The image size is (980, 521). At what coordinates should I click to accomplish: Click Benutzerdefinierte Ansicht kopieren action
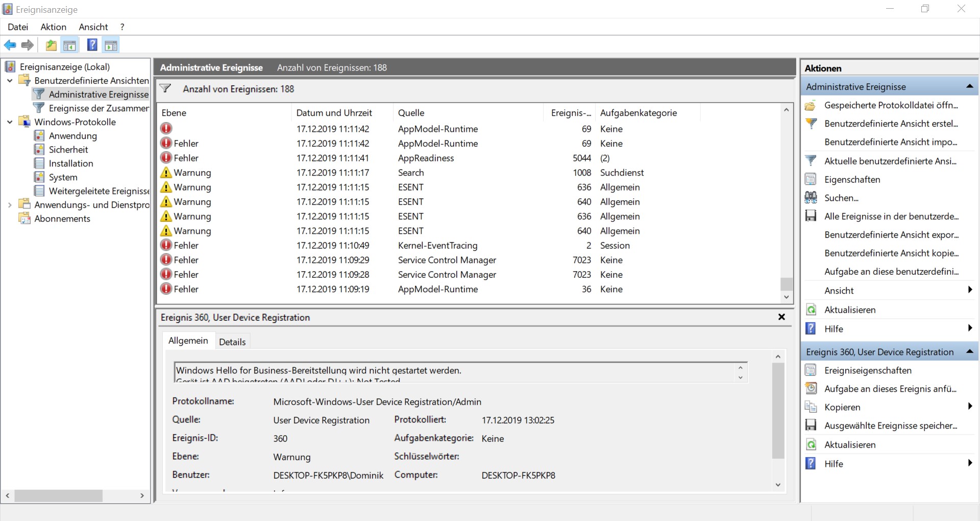tap(891, 253)
